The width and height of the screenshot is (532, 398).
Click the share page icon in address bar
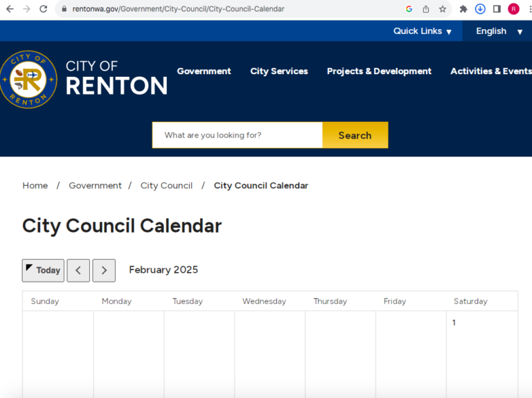[x=426, y=9]
